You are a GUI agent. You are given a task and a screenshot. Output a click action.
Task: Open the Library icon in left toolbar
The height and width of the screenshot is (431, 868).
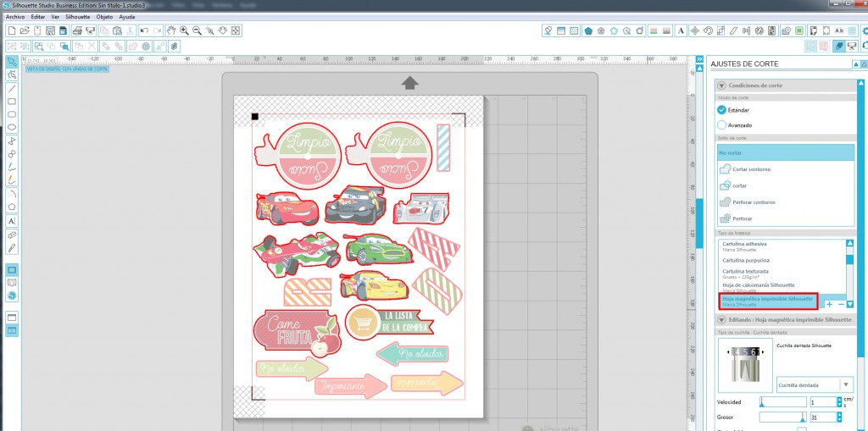[12, 282]
